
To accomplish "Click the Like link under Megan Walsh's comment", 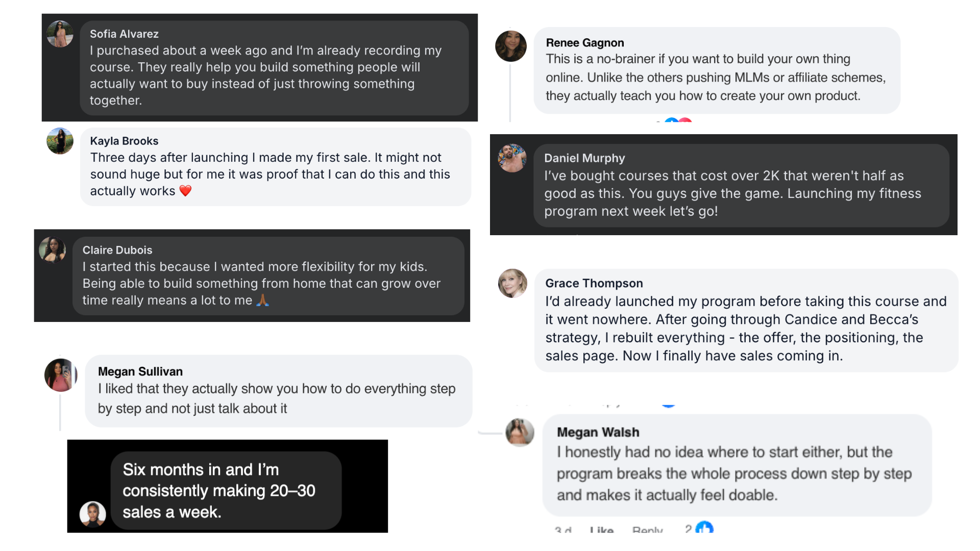I will tap(601, 530).
